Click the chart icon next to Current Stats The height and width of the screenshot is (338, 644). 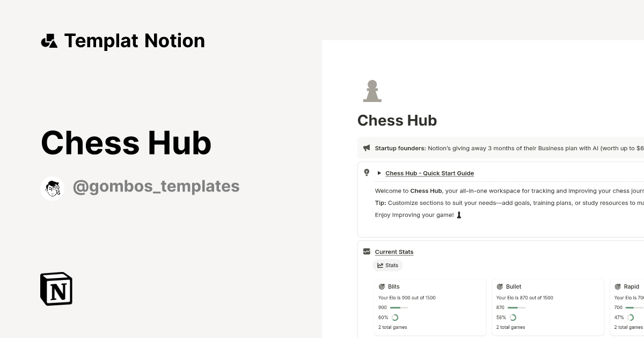coord(366,251)
